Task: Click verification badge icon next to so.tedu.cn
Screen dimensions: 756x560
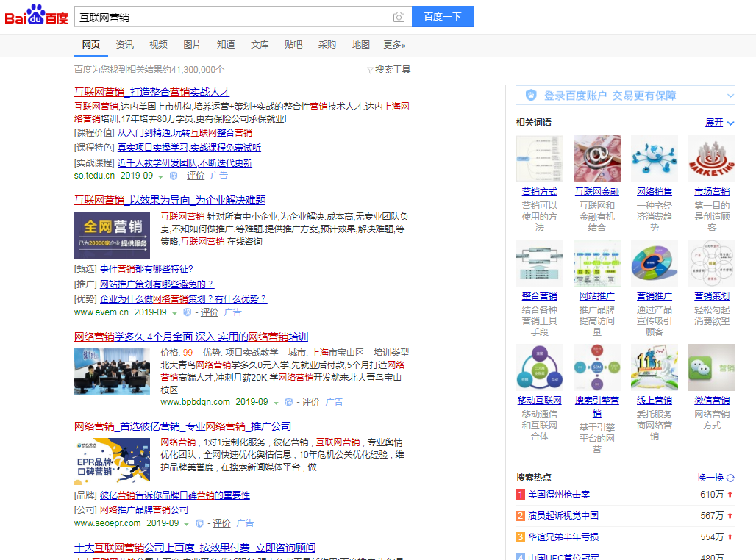Action: (174, 176)
